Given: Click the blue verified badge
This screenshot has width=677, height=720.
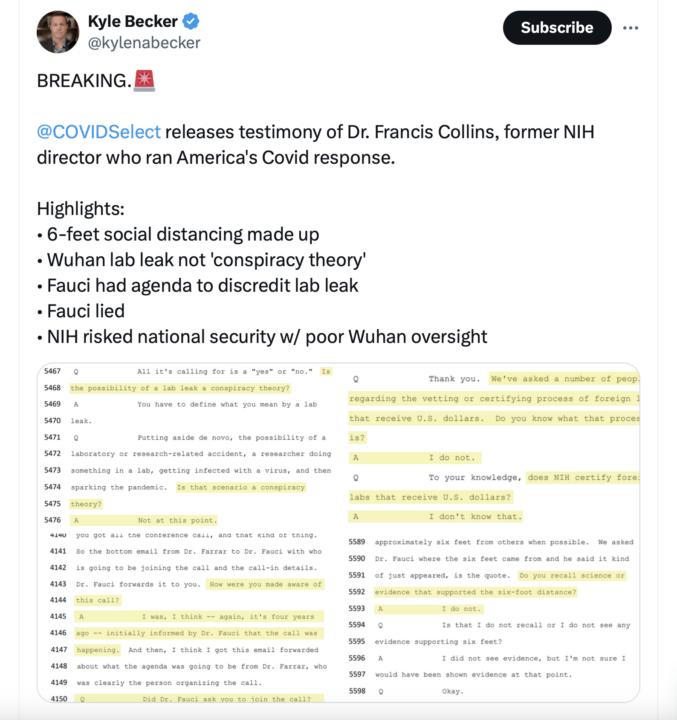Looking at the screenshot, I should tap(192, 21).
